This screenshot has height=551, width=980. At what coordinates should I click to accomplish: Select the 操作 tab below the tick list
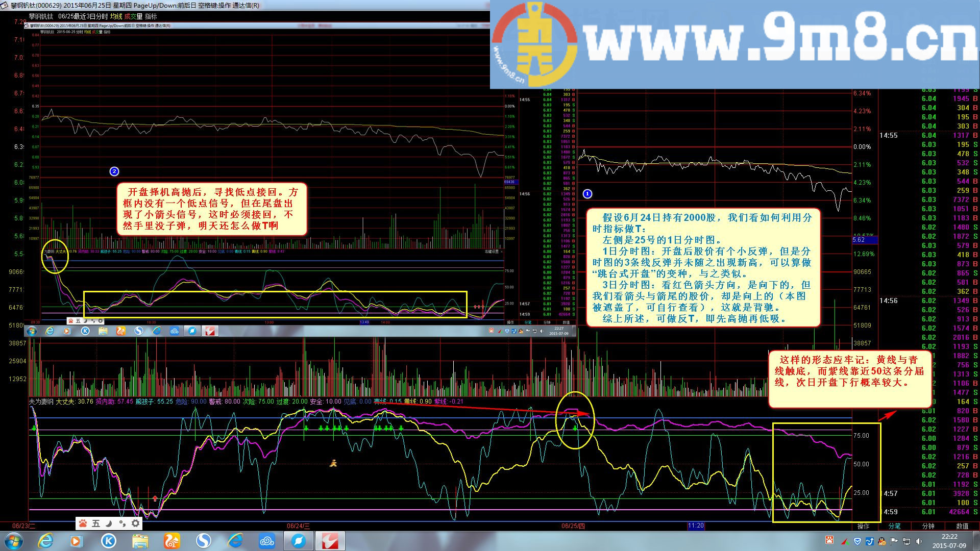coord(863,526)
